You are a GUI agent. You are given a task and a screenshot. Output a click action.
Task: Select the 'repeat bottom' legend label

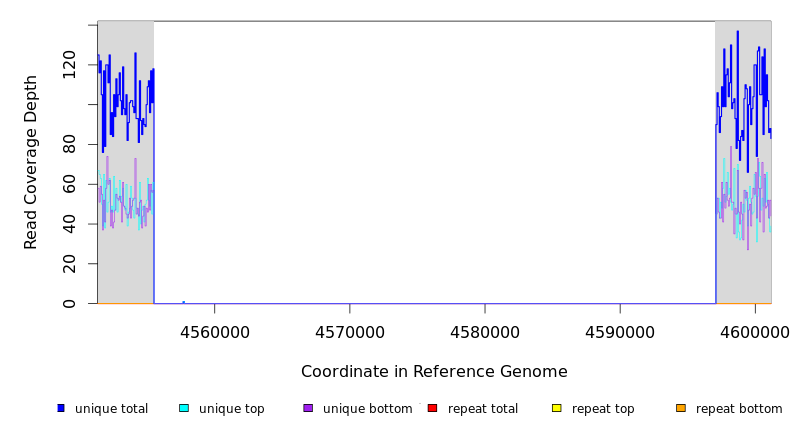(739, 409)
